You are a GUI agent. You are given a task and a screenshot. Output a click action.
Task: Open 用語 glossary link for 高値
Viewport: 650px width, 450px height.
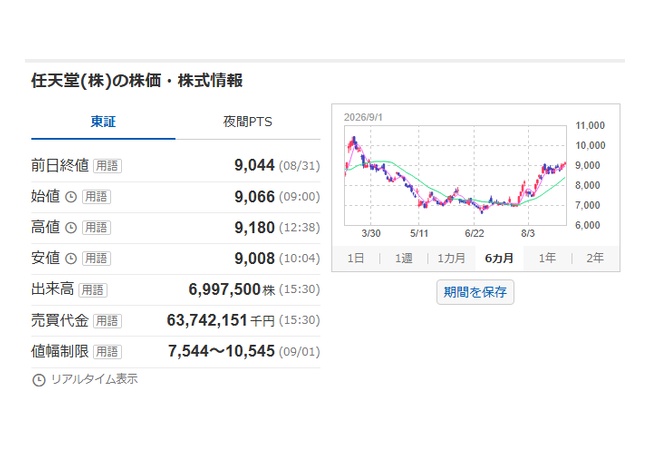point(97,227)
